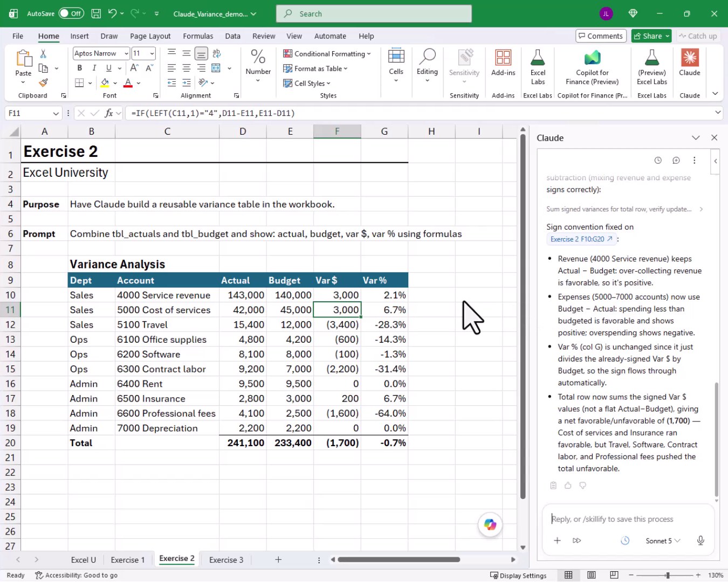
Task: Click the Add-ins ribbon icon
Action: (503, 63)
